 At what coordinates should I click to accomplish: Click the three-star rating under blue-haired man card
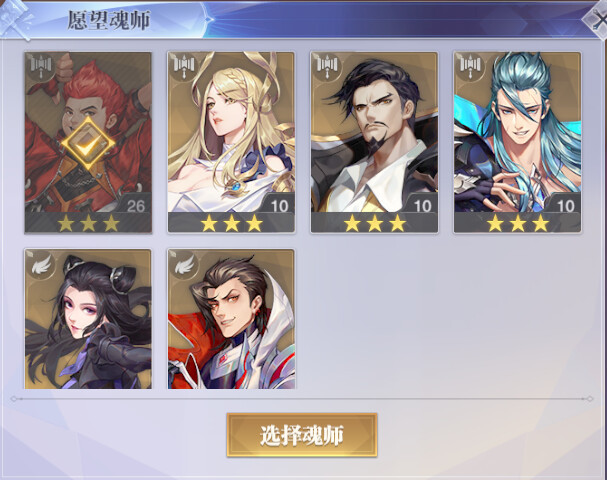(518, 223)
